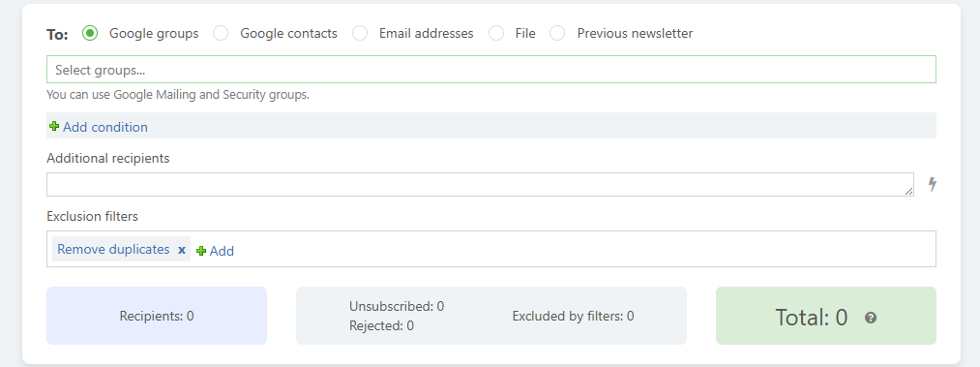Click the resize handle of Additional recipients box

pyautogui.click(x=908, y=192)
